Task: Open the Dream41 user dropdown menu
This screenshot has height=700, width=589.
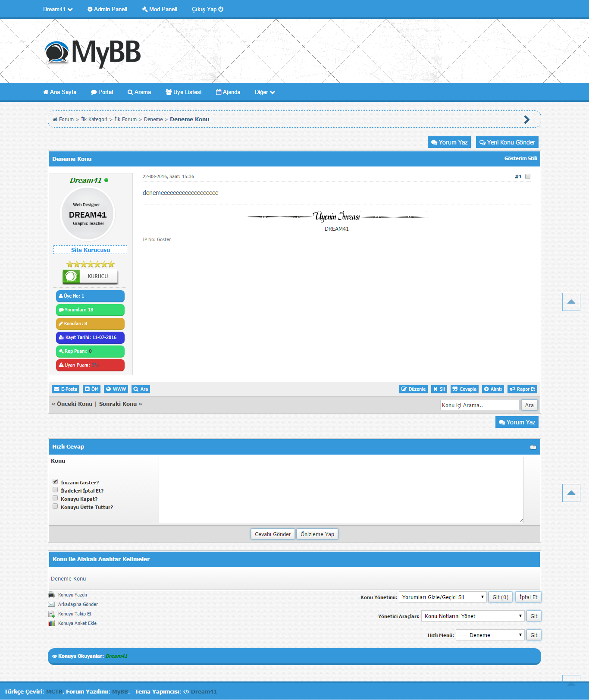Action: tap(58, 9)
